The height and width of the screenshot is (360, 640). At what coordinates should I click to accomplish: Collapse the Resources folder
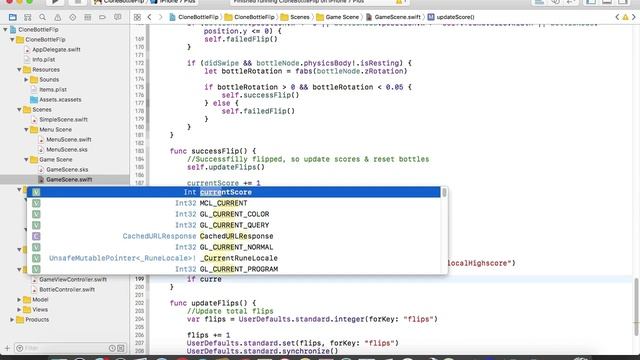click(x=19, y=69)
